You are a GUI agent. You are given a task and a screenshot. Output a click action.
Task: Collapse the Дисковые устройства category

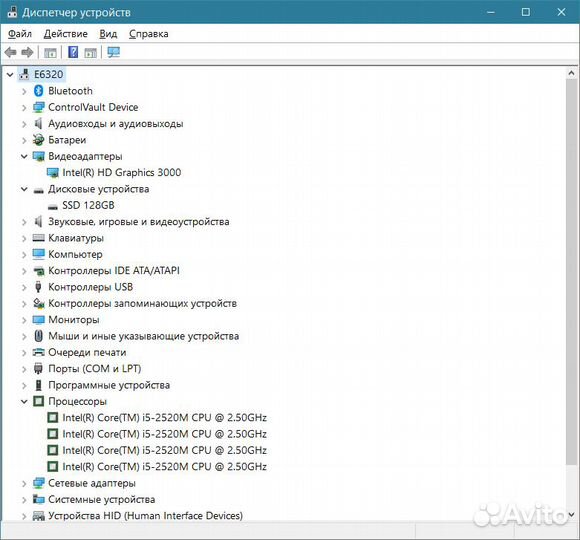click(x=24, y=189)
